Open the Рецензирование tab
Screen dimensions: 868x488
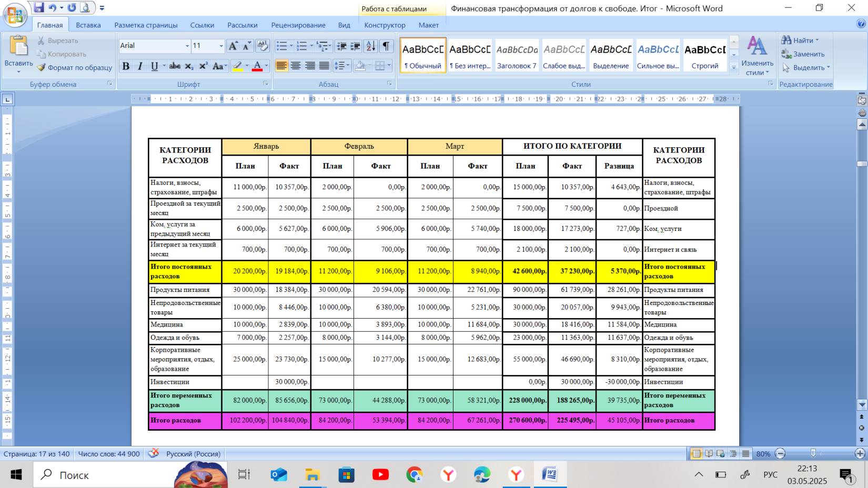point(298,25)
